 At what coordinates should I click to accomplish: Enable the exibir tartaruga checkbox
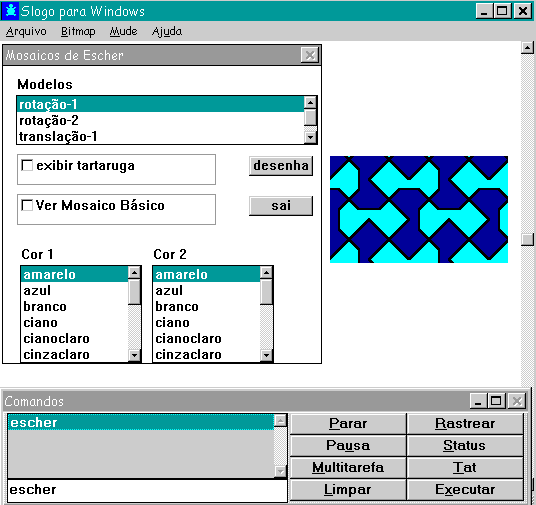click(27, 165)
